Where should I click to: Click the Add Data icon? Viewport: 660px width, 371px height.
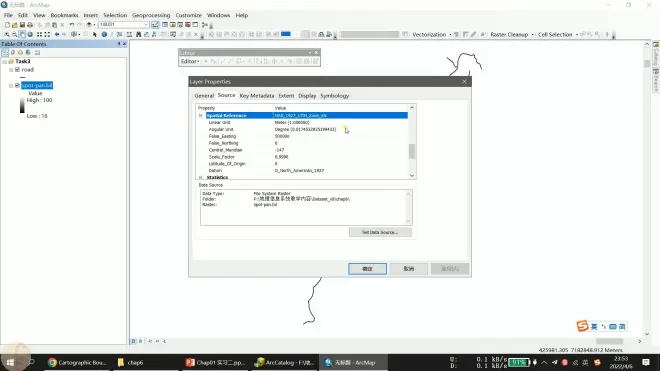click(89, 25)
